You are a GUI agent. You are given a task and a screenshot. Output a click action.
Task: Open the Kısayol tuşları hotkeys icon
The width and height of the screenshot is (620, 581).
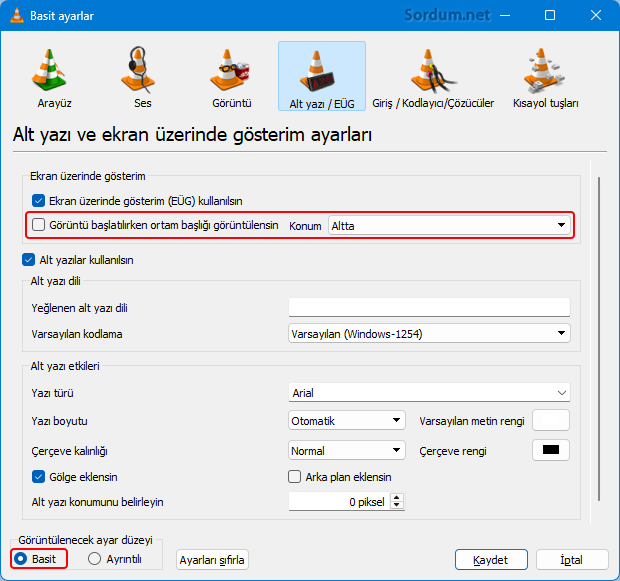click(545, 77)
